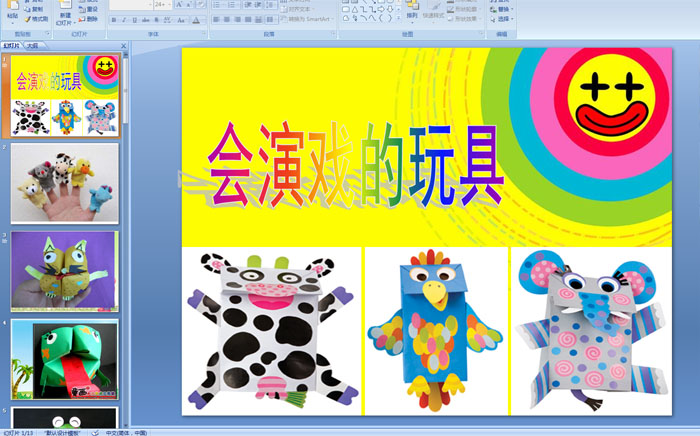Viewport: 700px width, 436px height.
Task: Select the down arrow shape
Action: coord(390,9)
